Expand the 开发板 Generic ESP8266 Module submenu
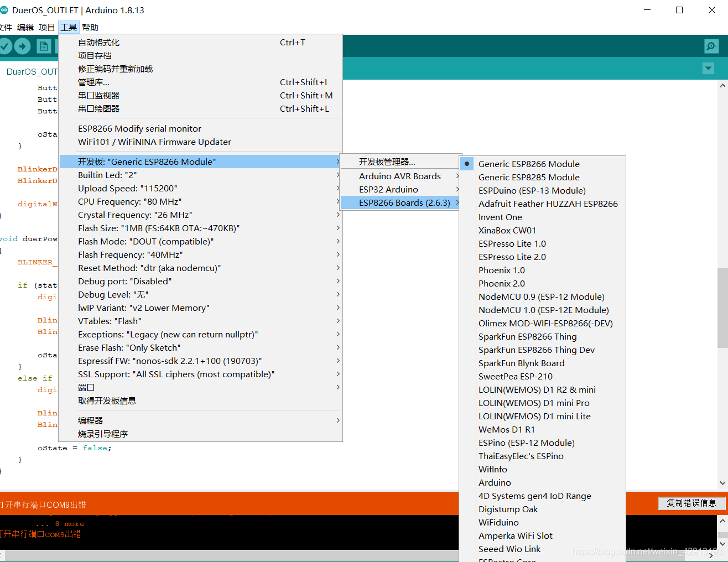 [200, 162]
